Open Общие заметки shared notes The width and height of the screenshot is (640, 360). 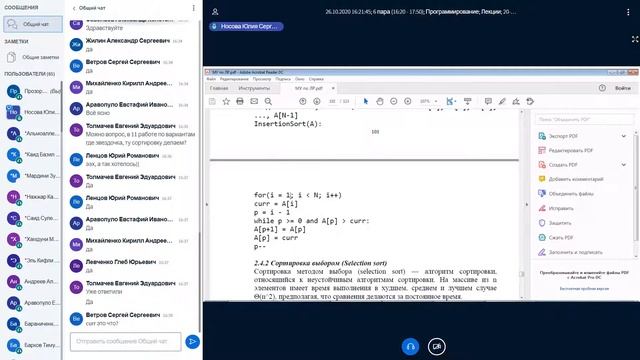(x=33, y=58)
